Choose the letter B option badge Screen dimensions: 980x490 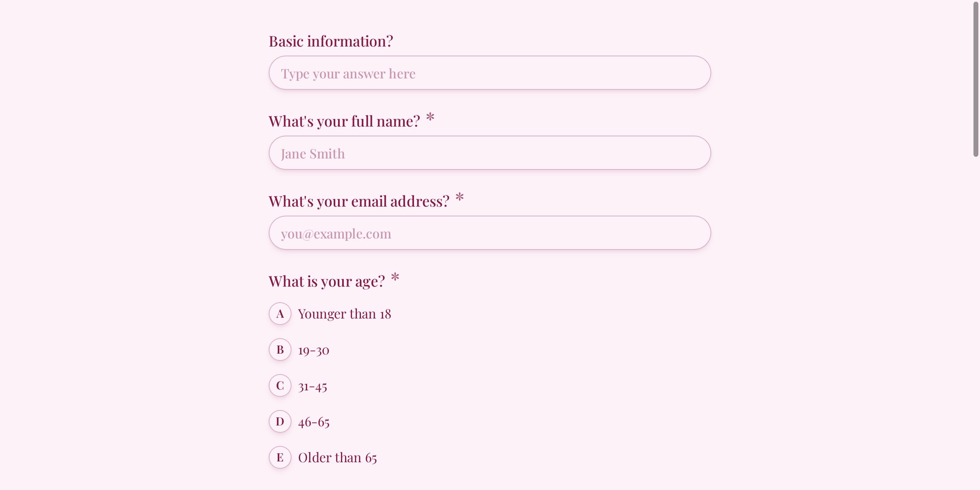point(280,350)
